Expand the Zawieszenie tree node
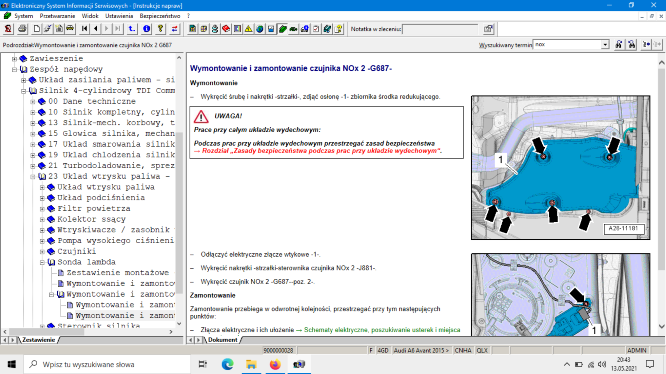The height and width of the screenshot is (374, 666). click(14, 59)
